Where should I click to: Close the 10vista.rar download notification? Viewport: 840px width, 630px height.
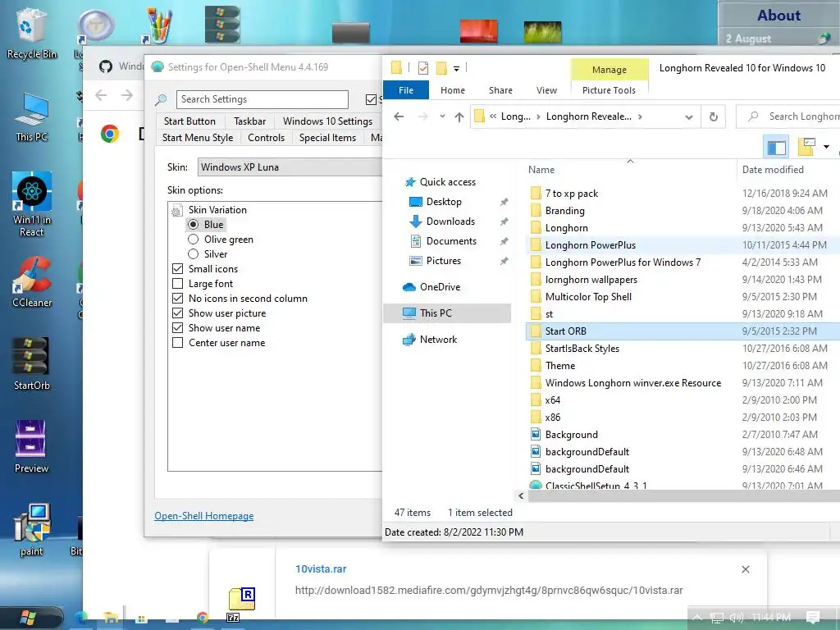pyautogui.click(x=745, y=569)
